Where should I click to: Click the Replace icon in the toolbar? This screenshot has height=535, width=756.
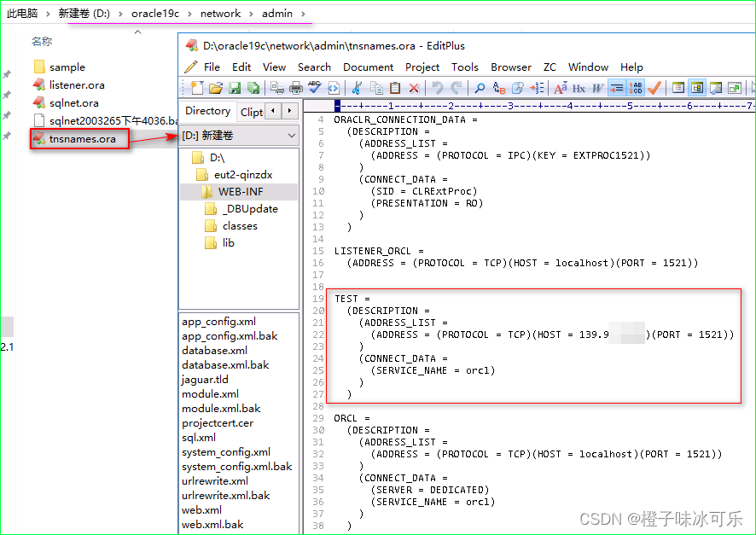pos(499,88)
